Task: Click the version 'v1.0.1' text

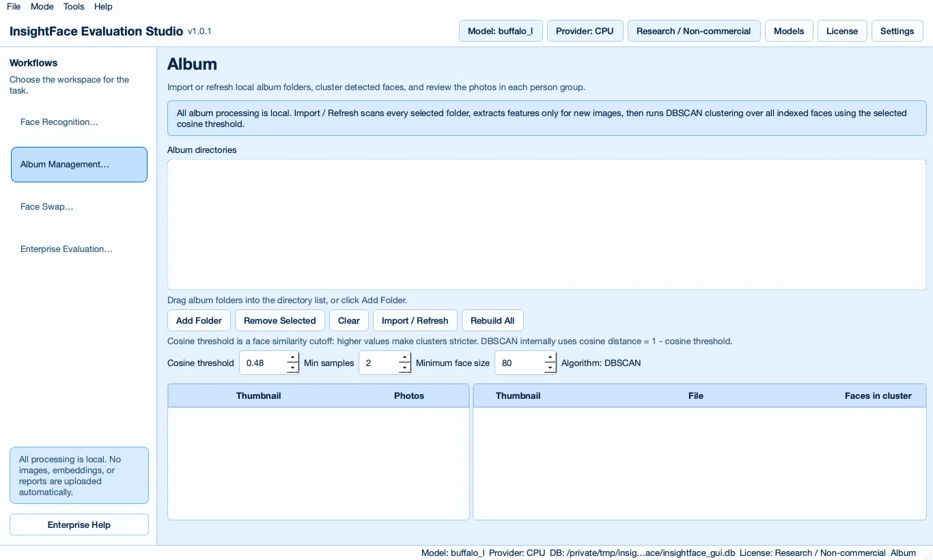Action: tap(199, 31)
